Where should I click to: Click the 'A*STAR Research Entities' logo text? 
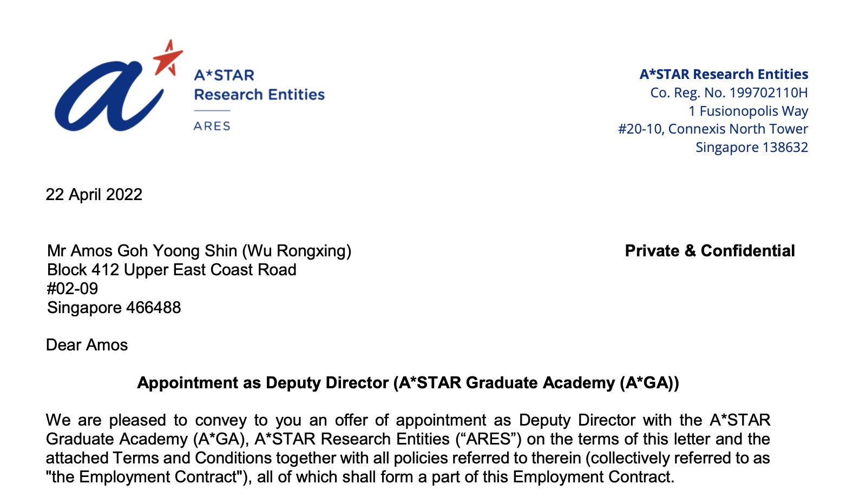[259, 85]
